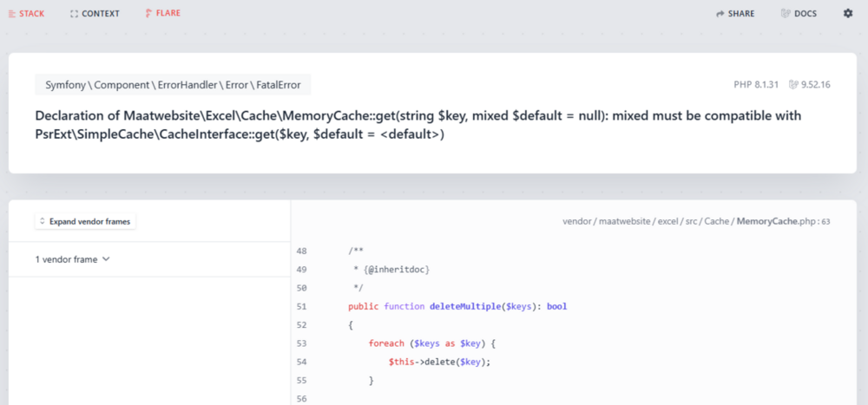Click the $this->delete($key) code line
868x405 pixels.
click(x=439, y=362)
